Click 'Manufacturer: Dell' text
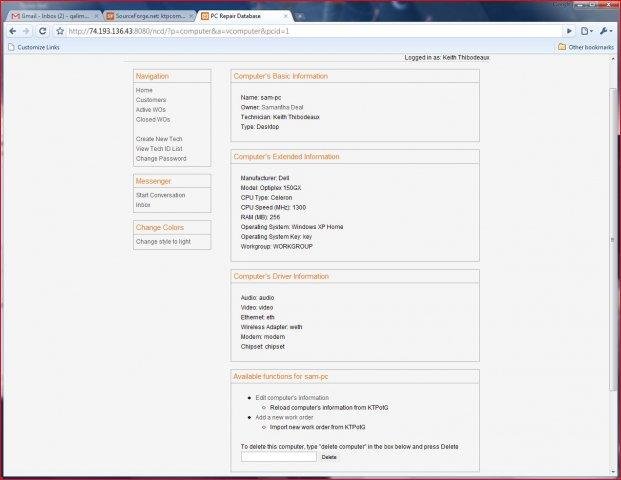Image resolution: width=621 pixels, height=480 pixels. tap(265, 178)
